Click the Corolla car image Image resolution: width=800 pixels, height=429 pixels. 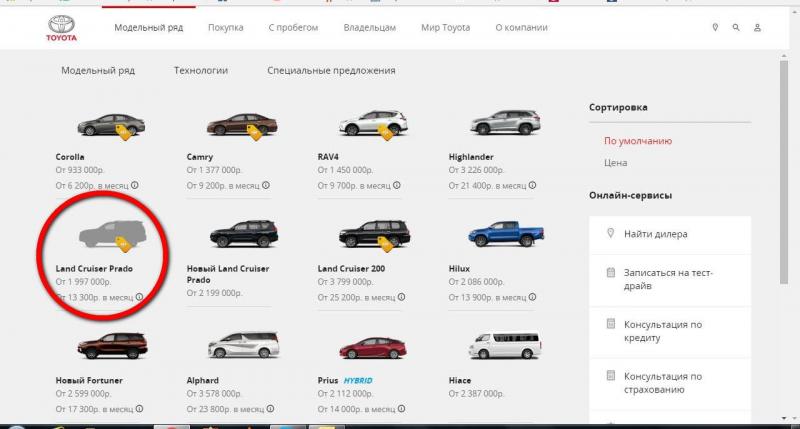click(x=111, y=124)
